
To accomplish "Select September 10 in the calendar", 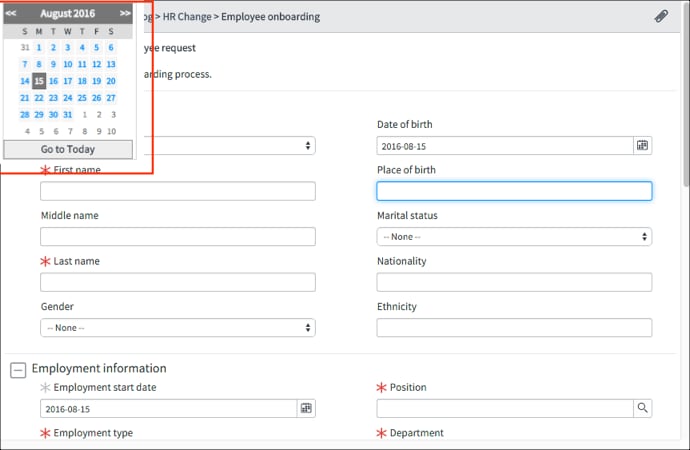I will point(111,131).
